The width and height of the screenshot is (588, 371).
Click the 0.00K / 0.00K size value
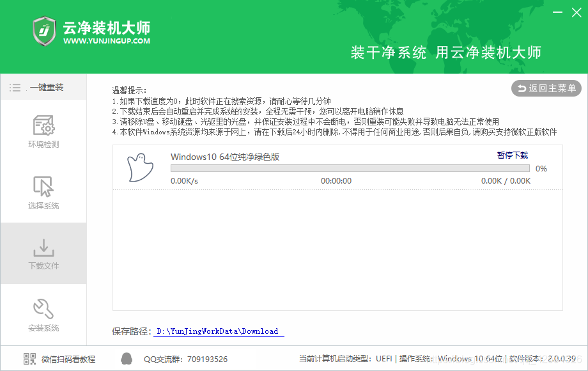pos(506,181)
